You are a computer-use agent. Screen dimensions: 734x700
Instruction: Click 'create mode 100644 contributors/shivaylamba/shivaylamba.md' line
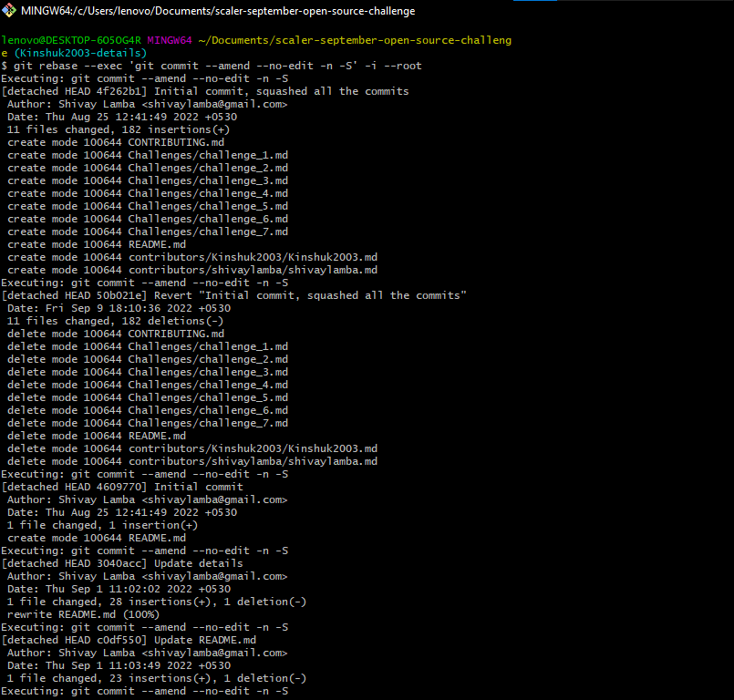(192, 270)
